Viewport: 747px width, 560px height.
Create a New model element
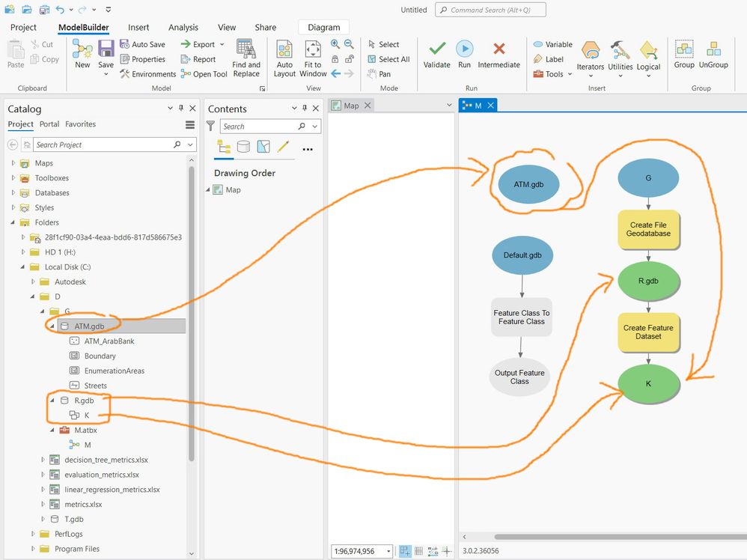[x=82, y=53]
